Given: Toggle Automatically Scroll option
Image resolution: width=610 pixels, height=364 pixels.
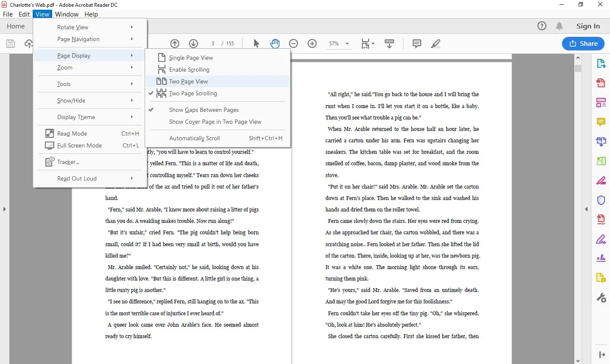Looking at the screenshot, I should (218, 138).
